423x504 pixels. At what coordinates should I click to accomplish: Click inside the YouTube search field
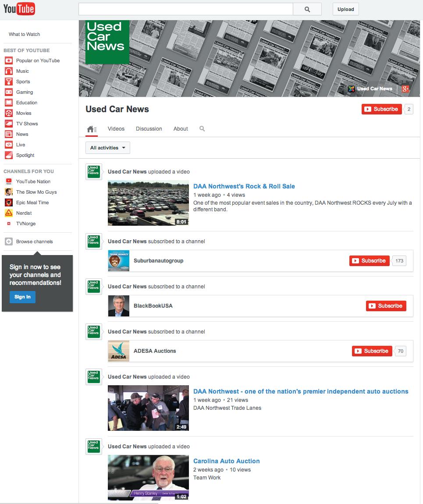click(x=186, y=9)
